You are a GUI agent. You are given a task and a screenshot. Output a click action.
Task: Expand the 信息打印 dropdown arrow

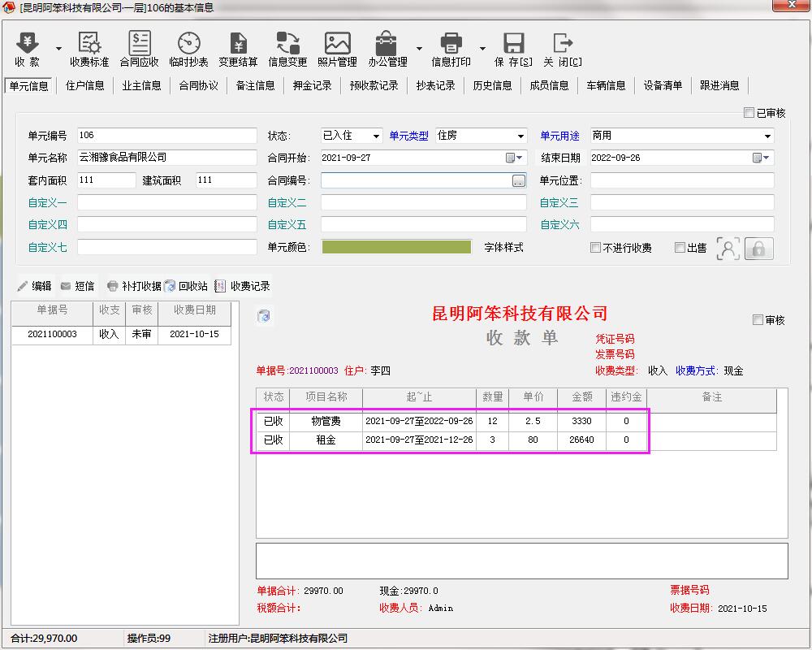[482, 49]
